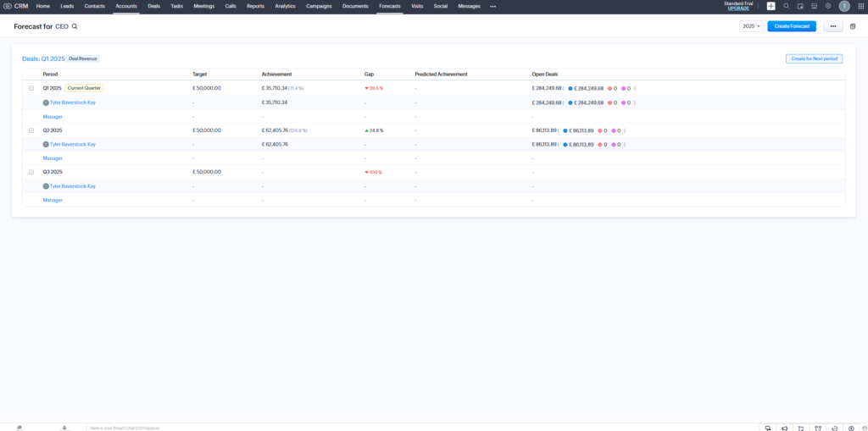The height and width of the screenshot is (431, 868).
Task: Open Analytics module
Action: 285,6
